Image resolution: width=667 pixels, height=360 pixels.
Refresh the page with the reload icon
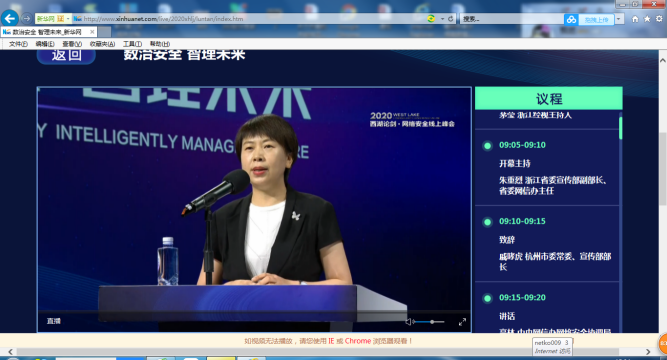point(450,19)
